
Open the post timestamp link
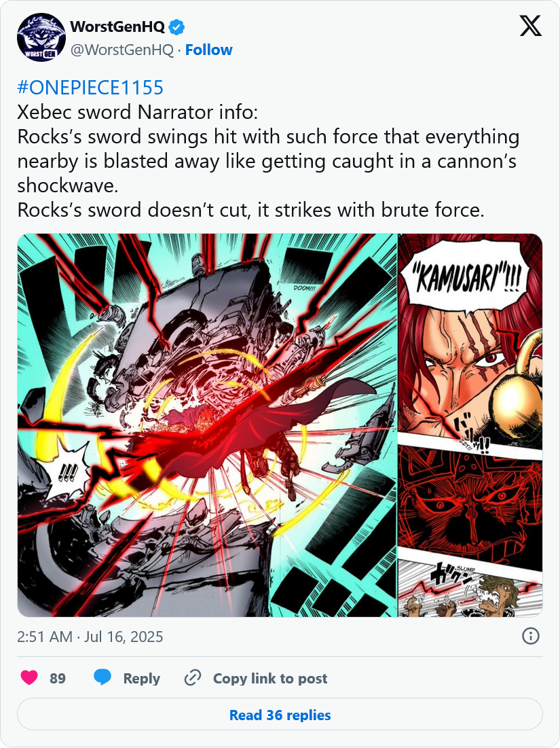(90, 637)
